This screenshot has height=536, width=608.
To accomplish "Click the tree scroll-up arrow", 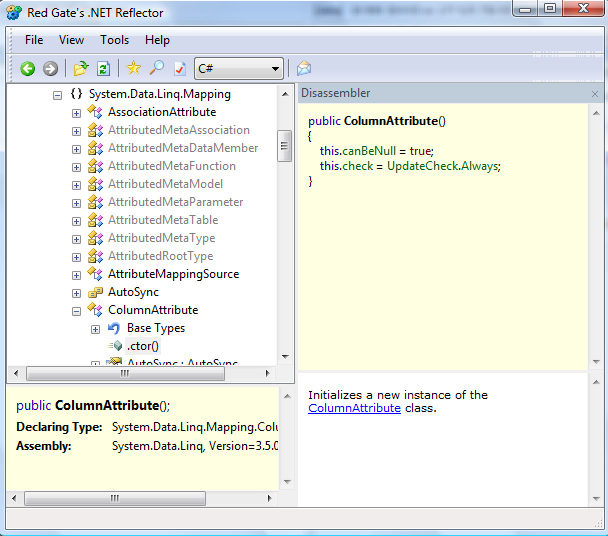I will pos(285,94).
